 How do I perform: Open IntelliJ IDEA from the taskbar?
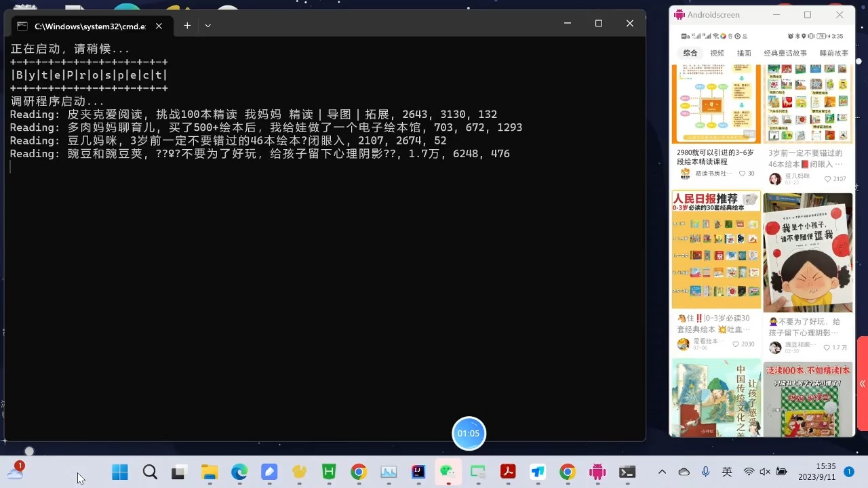click(x=417, y=472)
